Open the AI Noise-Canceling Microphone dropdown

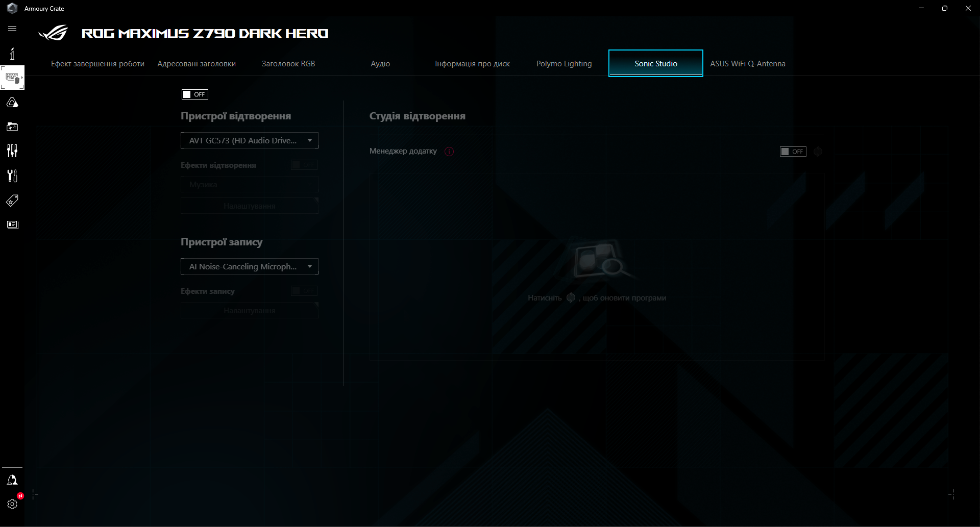(x=249, y=266)
